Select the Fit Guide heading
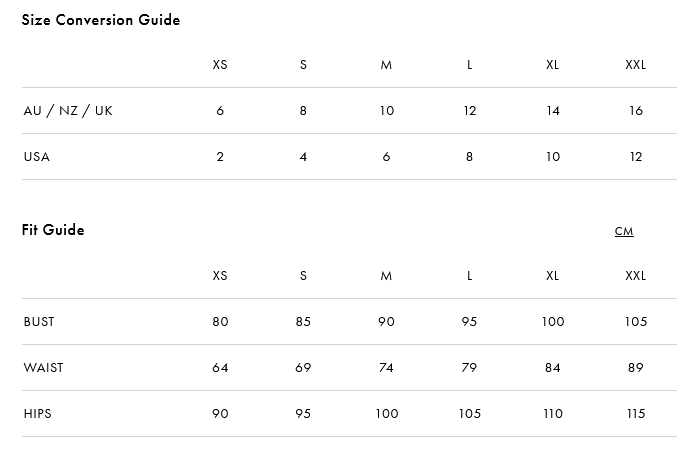Image resolution: width=692 pixels, height=454 pixels. (x=53, y=230)
